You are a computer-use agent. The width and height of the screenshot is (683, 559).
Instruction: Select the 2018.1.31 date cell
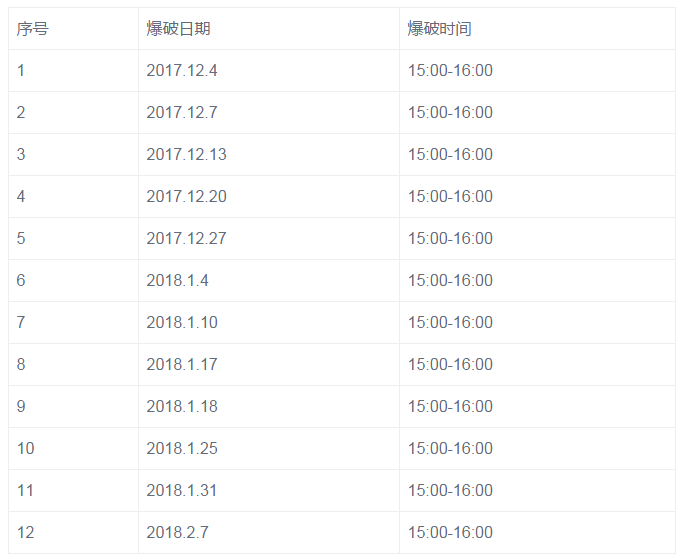pos(269,491)
